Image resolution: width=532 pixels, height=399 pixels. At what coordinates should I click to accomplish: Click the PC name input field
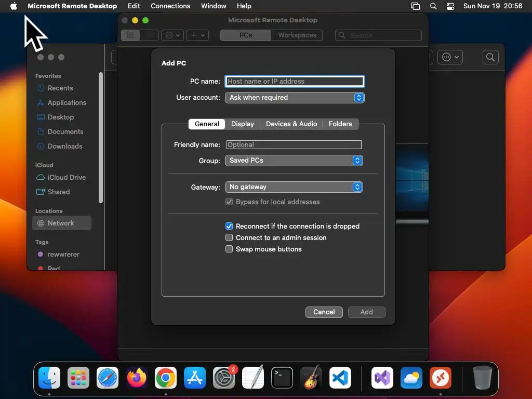tap(295, 82)
